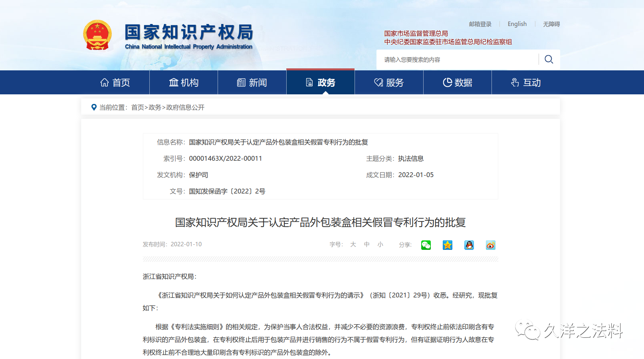Open the 首页 home navigation tab
This screenshot has height=359, width=644.
[115, 83]
